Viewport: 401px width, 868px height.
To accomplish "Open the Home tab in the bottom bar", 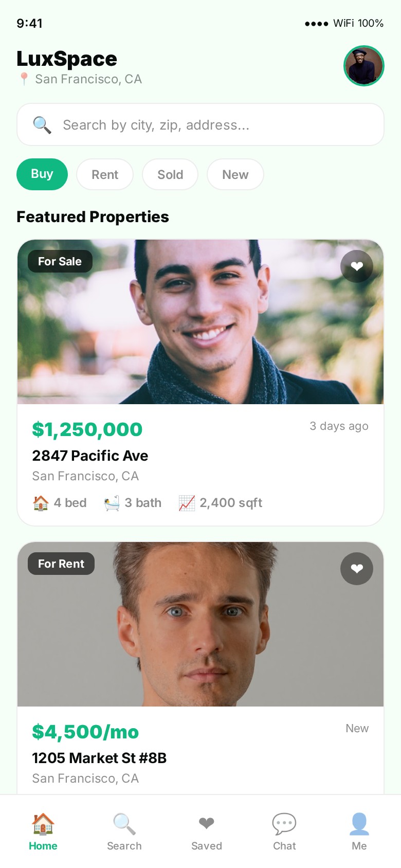I will click(43, 832).
